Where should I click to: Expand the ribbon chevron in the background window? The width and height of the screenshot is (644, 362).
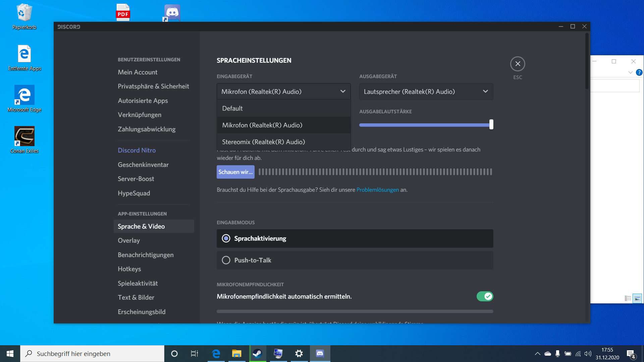pos(631,72)
